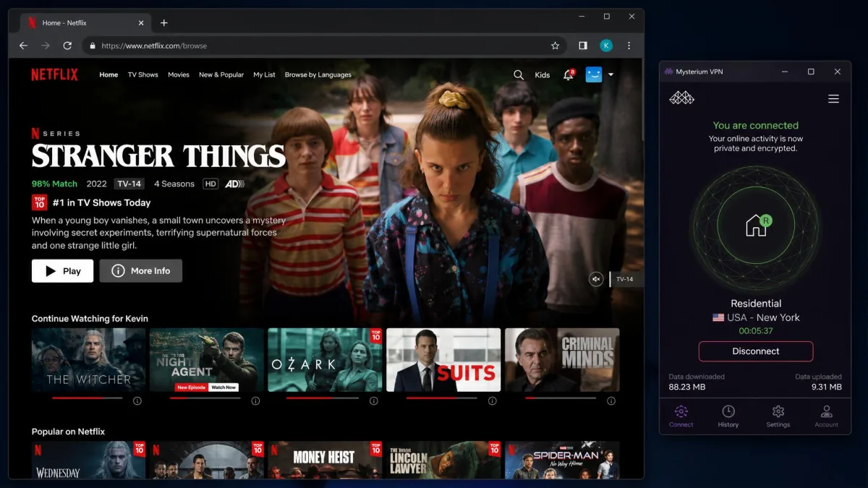
Task: Show info for The Witcher
Action: [137, 401]
